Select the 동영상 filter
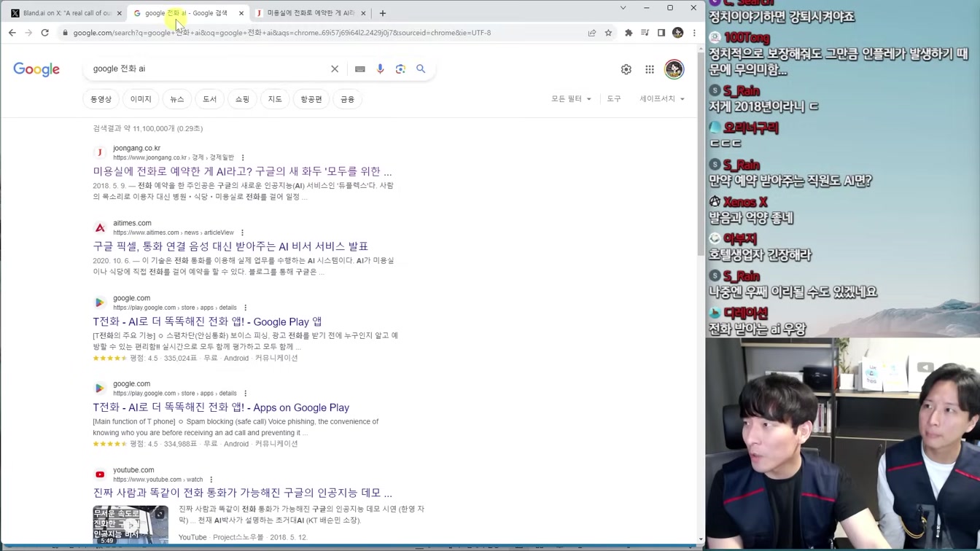Viewport: 980px width, 551px height. [101, 99]
